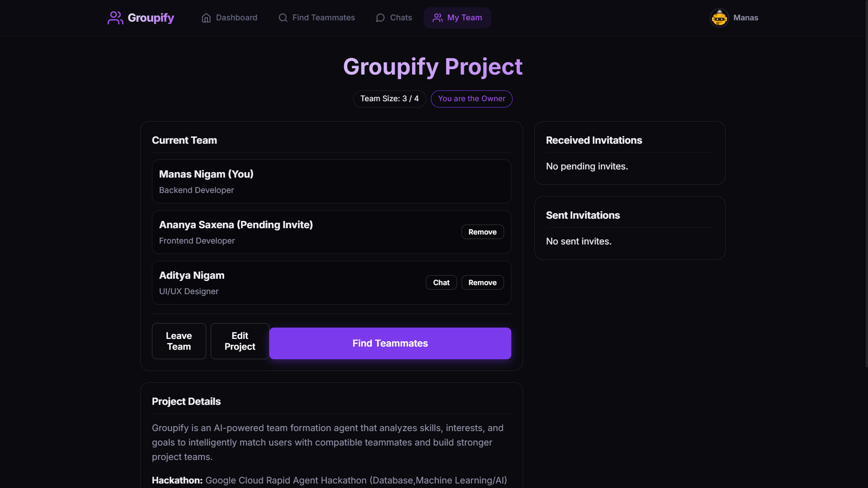Click the Team Size 3 / 4 badge
Image resolution: width=868 pixels, height=488 pixels.
point(389,99)
